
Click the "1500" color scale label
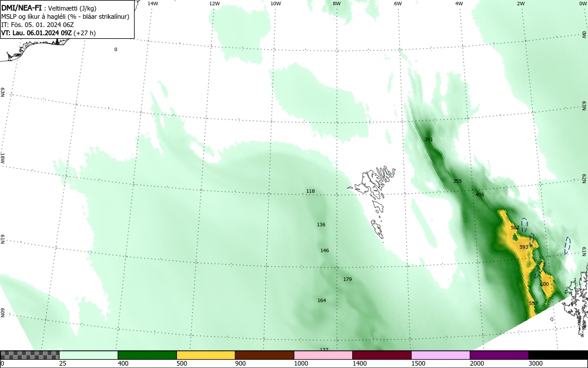click(x=418, y=363)
